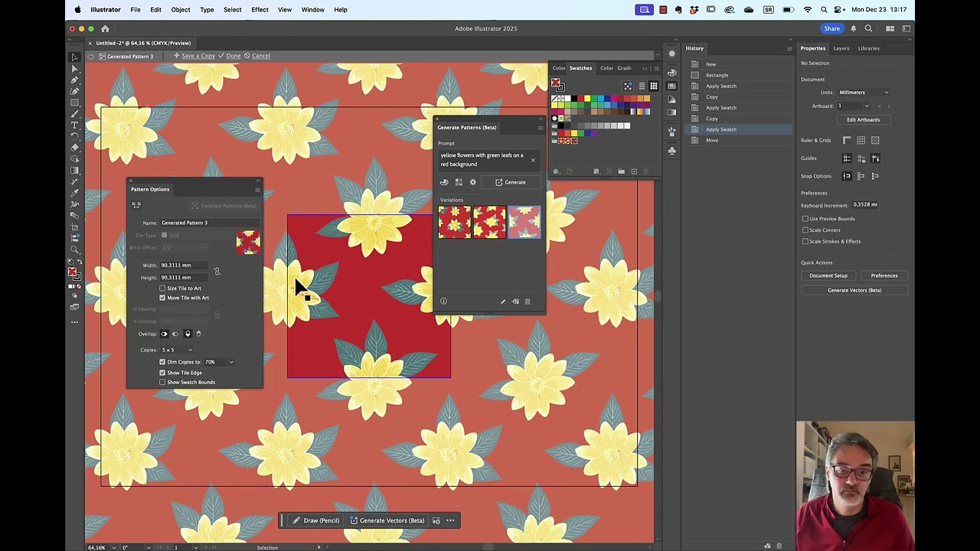980x551 pixels.
Task: Switch to the Layers tab
Action: point(841,48)
